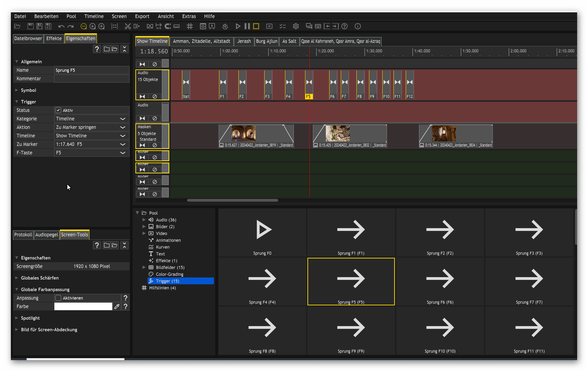588x371 pixels.
Task: Open the Kategorie dropdown showing Timeline
Action: point(91,119)
